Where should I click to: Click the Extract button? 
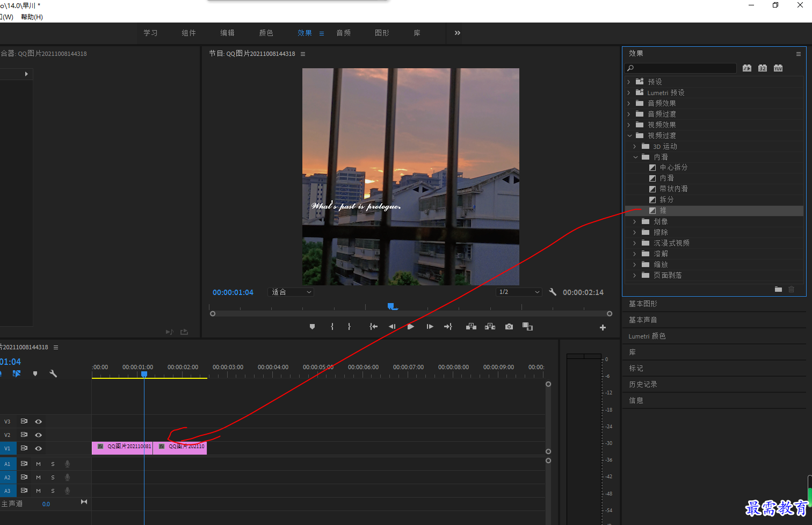[490, 327]
